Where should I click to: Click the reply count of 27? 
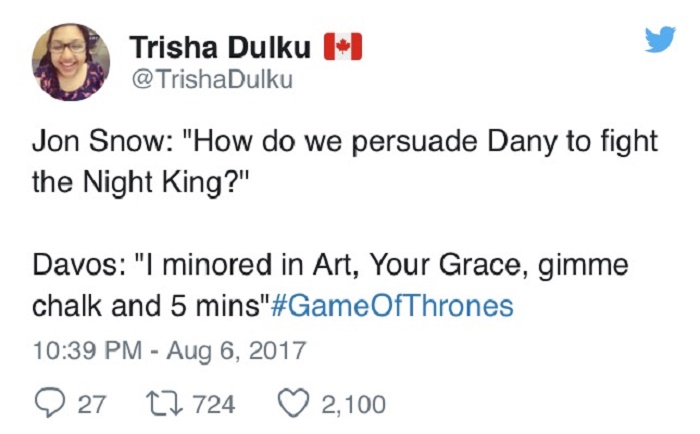tap(92, 404)
